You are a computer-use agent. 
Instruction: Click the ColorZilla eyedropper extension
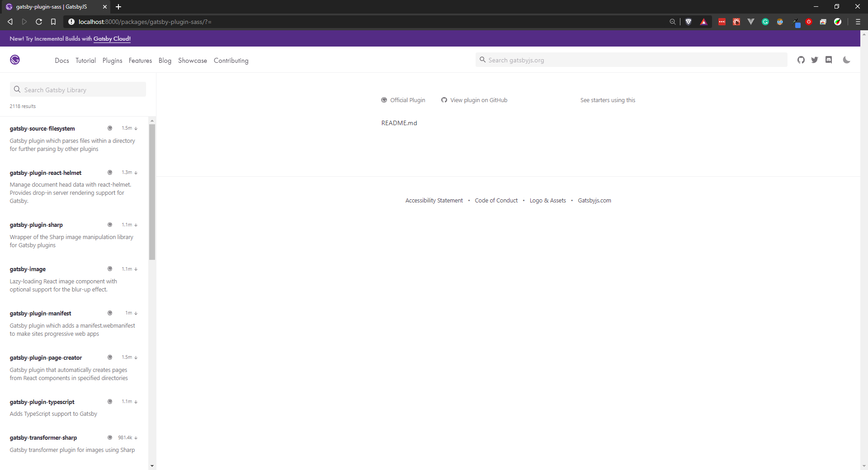coord(796,22)
